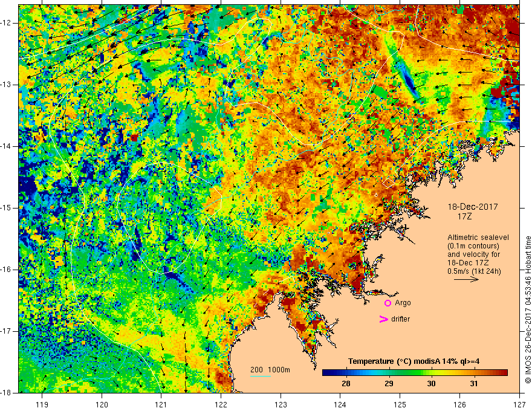The image size is (532, 411).
Task: Click the IMOS copyright timestamp text
Action: (x=528, y=309)
